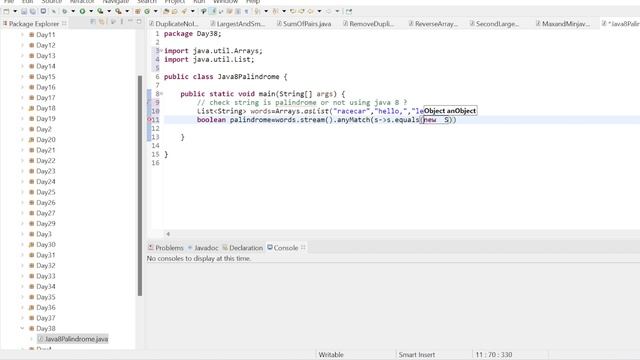Image resolution: width=640 pixels, height=360 pixels.
Task: Expand the Java8Palindrome.java tree node
Action: [31, 339]
